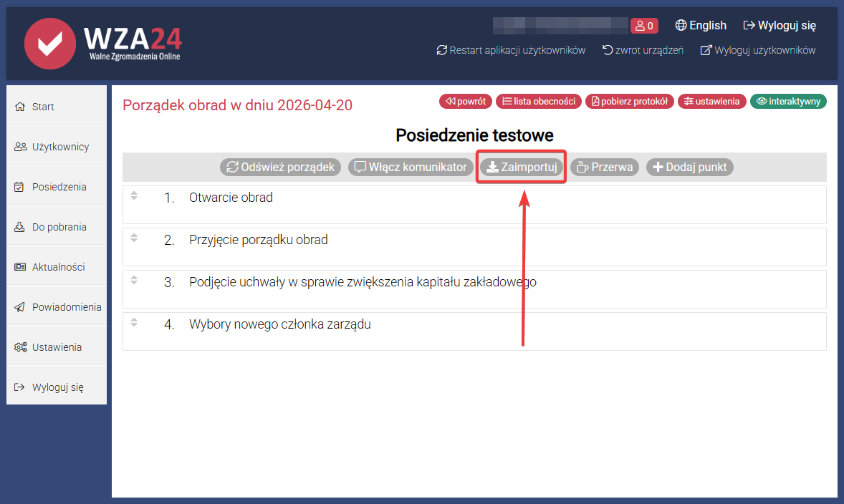
Task: Click Zaimportuj import button
Action: coord(522,167)
